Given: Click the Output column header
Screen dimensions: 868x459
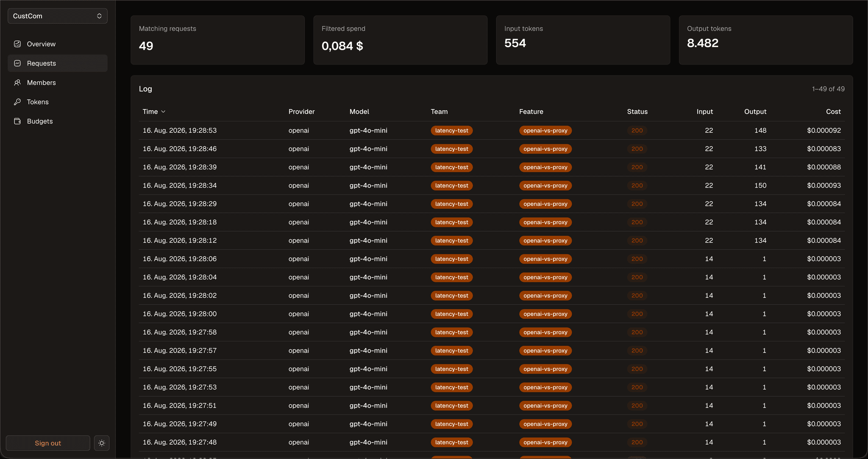Looking at the screenshot, I should 755,112.
